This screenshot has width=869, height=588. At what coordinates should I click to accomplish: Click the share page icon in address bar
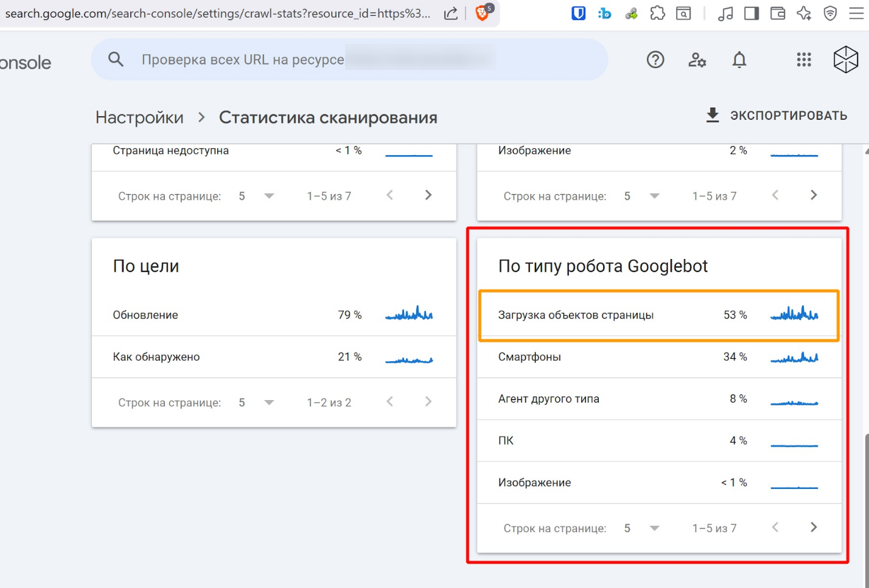[451, 13]
